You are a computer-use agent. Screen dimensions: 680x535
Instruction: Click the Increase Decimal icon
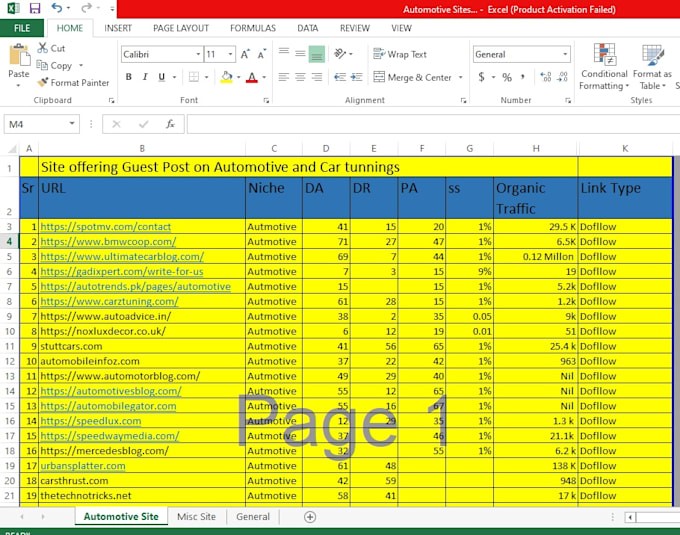[546, 77]
